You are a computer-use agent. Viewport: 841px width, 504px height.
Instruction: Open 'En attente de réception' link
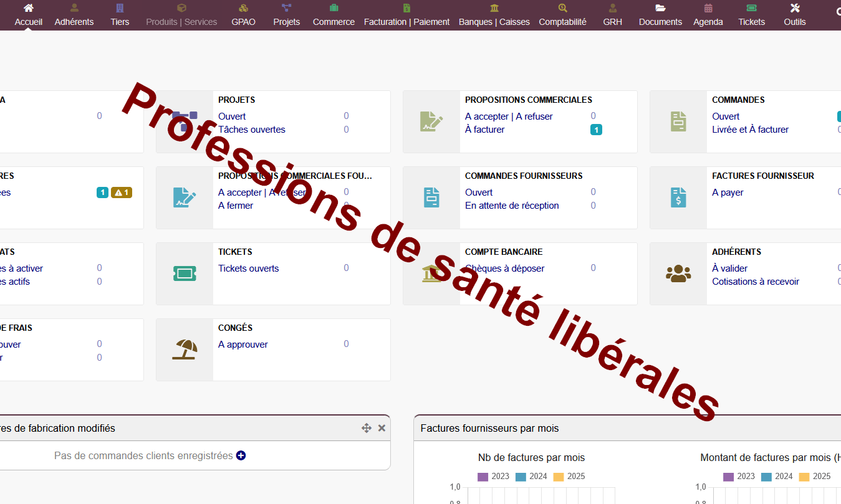click(512, 206)
